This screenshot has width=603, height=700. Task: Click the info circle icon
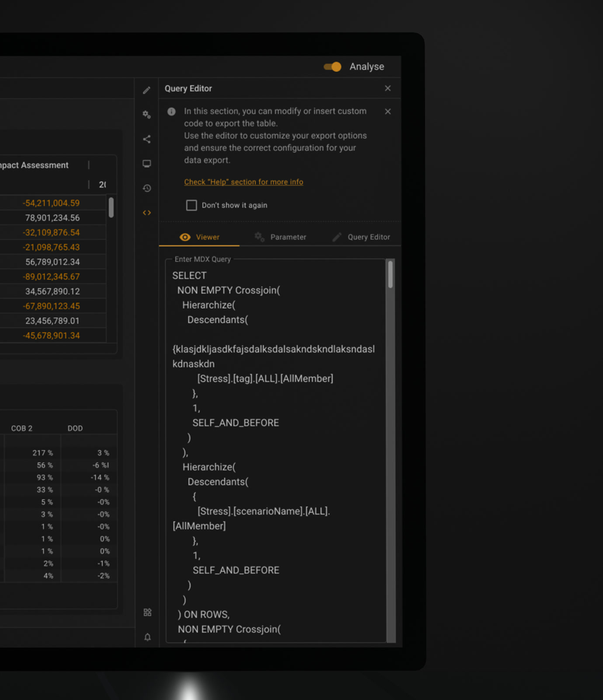[x=171, y=112]
